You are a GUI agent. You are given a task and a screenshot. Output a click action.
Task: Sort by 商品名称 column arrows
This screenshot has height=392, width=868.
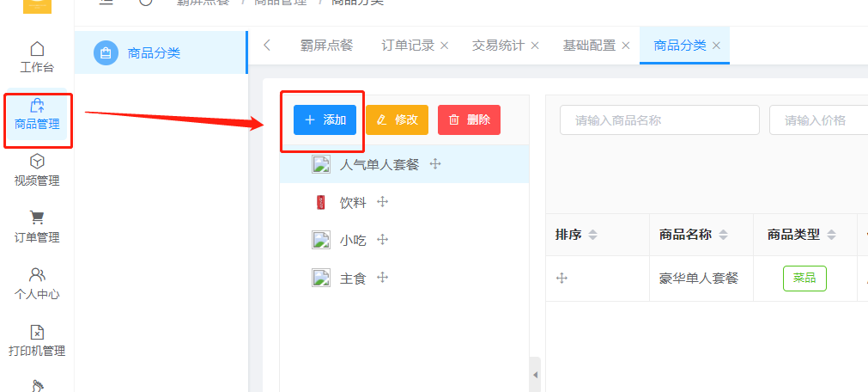(x=723, y=235)
